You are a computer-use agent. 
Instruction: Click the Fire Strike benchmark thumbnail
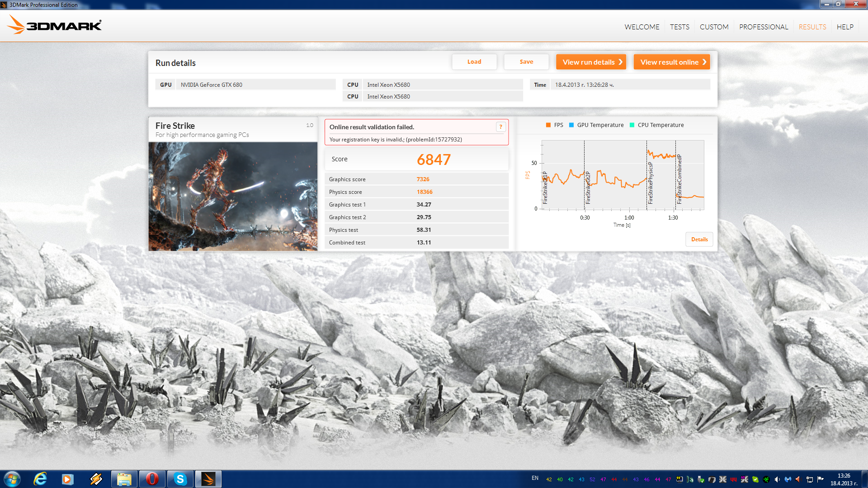click(x=233, y=197)
